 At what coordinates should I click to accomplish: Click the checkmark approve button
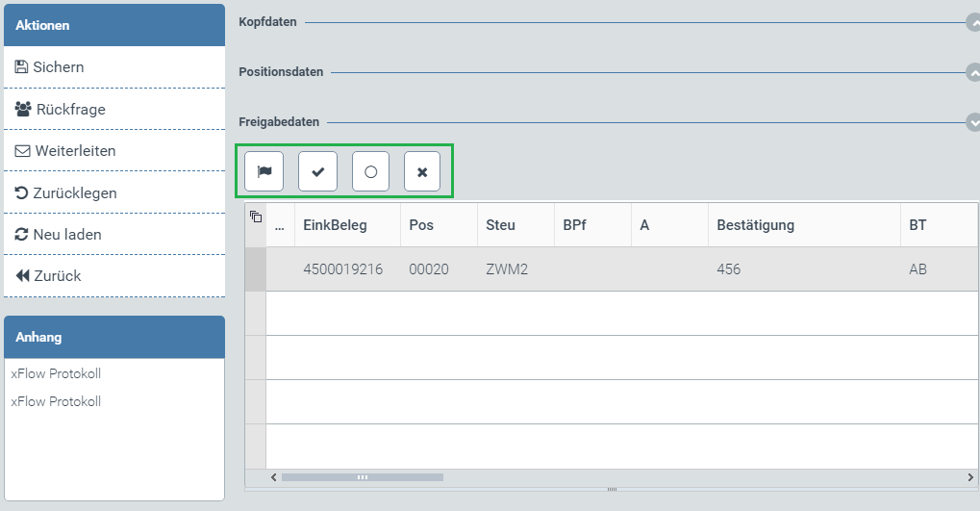click(317, 172)
